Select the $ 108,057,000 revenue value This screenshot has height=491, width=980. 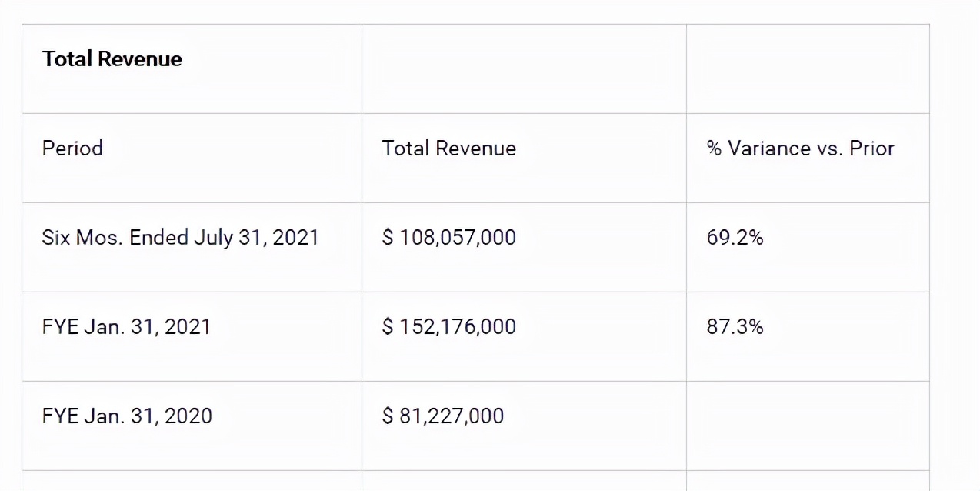448,237
